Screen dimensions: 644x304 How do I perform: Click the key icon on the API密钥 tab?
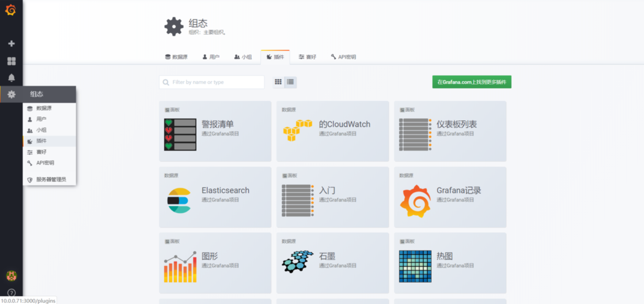click(334, 57)
